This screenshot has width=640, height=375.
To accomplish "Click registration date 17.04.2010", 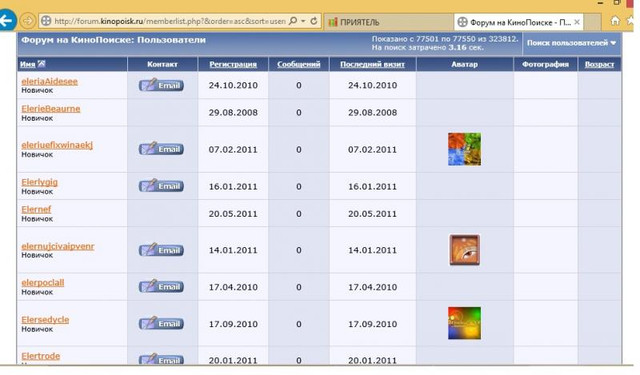I will coord(233,287).
